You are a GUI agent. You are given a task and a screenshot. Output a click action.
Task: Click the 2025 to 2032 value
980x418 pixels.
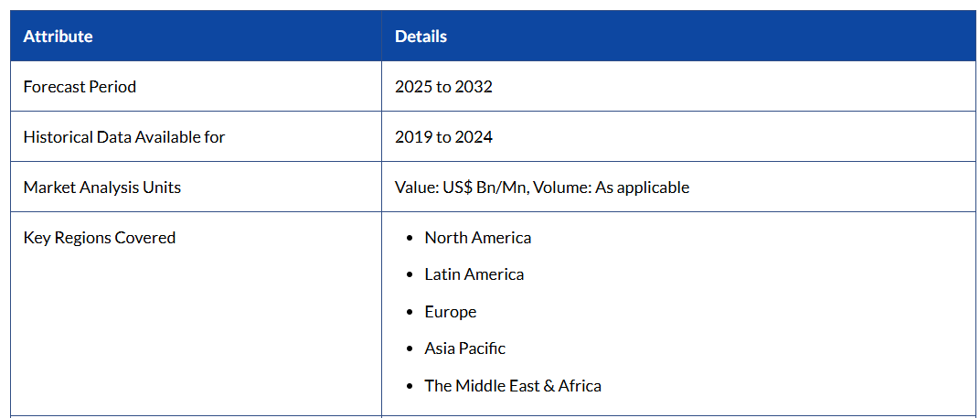click(443, 87)
